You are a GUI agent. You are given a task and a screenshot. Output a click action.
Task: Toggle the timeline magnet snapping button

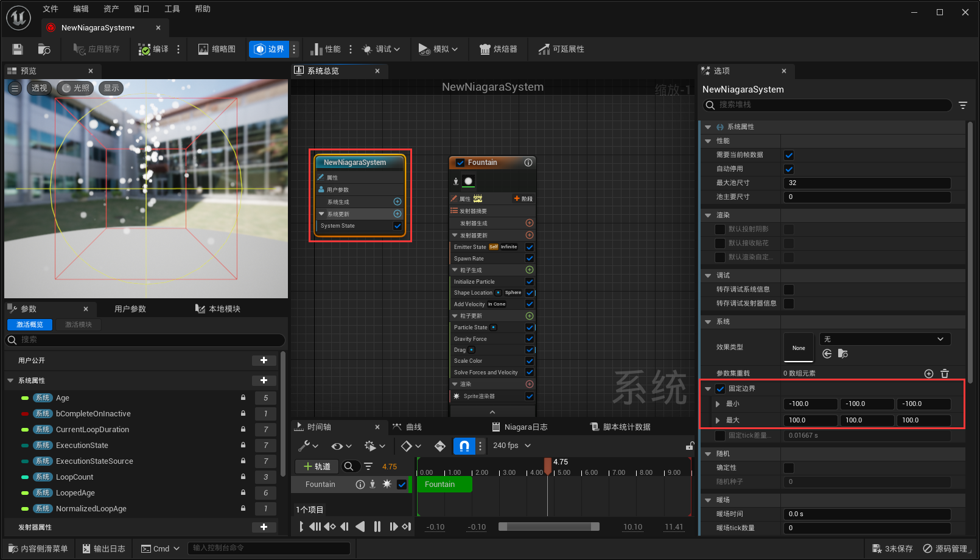coord(464,446)
